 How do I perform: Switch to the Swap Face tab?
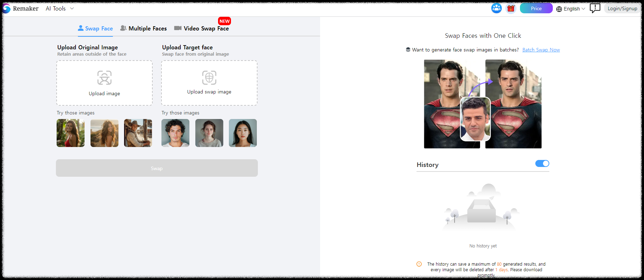[x=95, y=28]
